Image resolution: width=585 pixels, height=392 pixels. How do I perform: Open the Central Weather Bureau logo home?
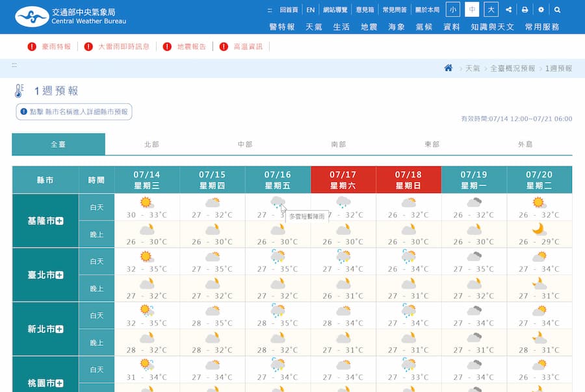[x=70, y=16]
